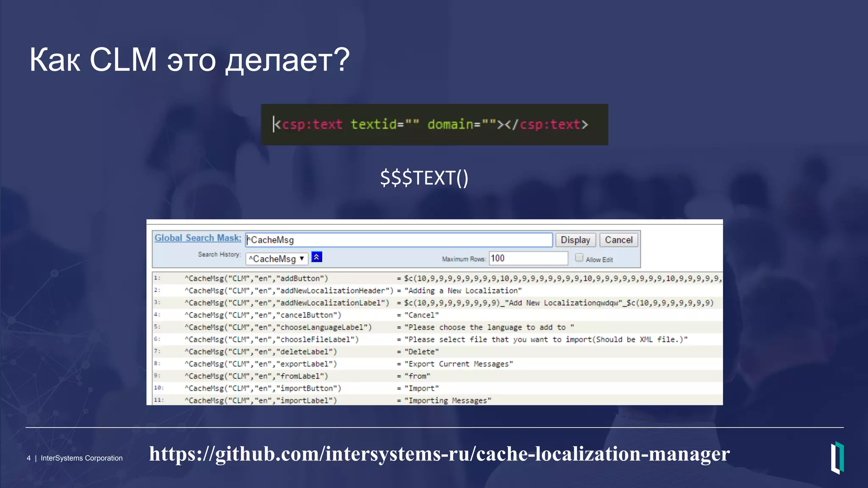Click the value "Adding a New Localization"

(x=463, y=291)
